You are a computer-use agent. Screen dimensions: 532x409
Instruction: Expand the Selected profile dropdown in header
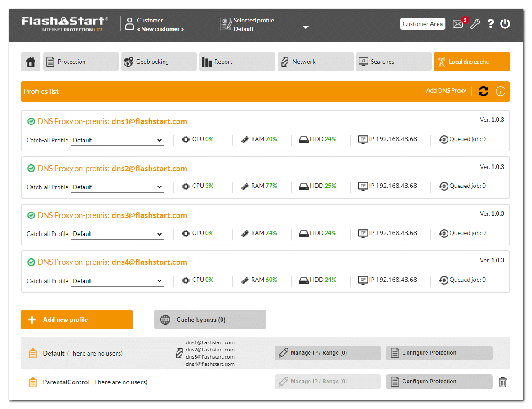(x=306, y=27)
